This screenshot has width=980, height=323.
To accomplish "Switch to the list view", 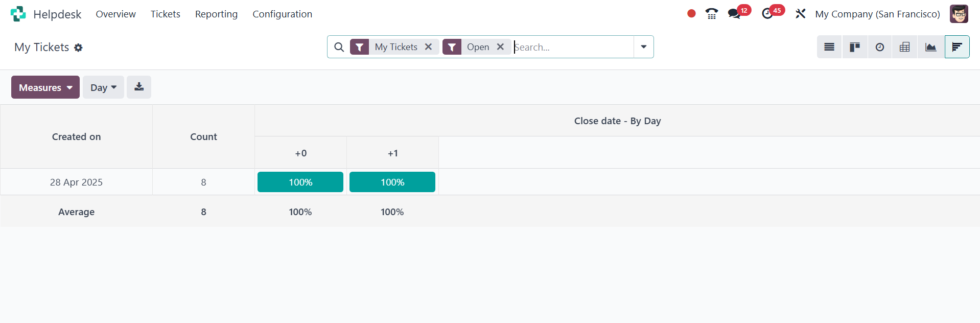I will pos(829,47).
